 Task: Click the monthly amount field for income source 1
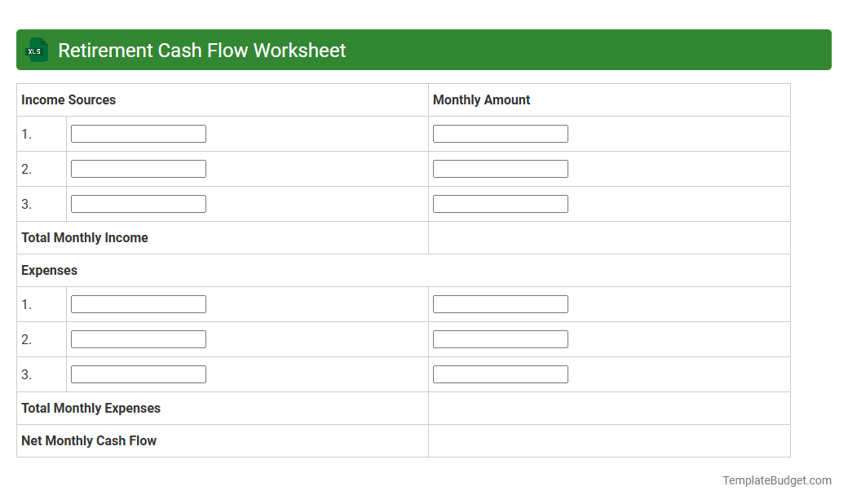[500, 133]
